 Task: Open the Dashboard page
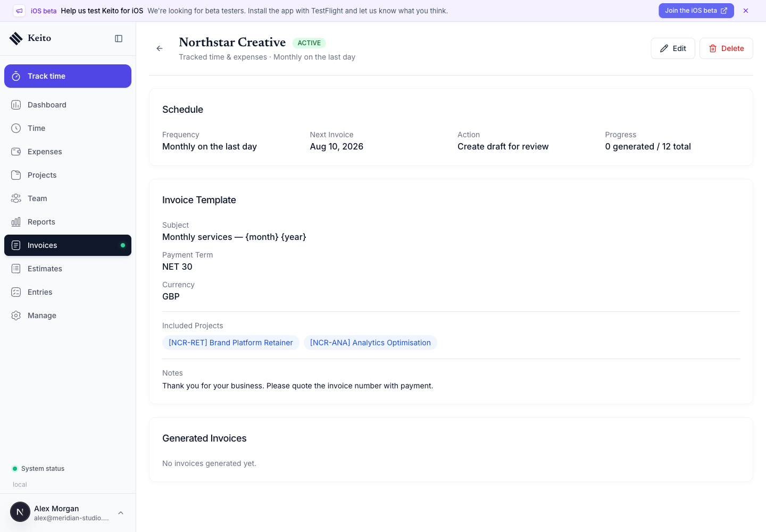[68, 105]
